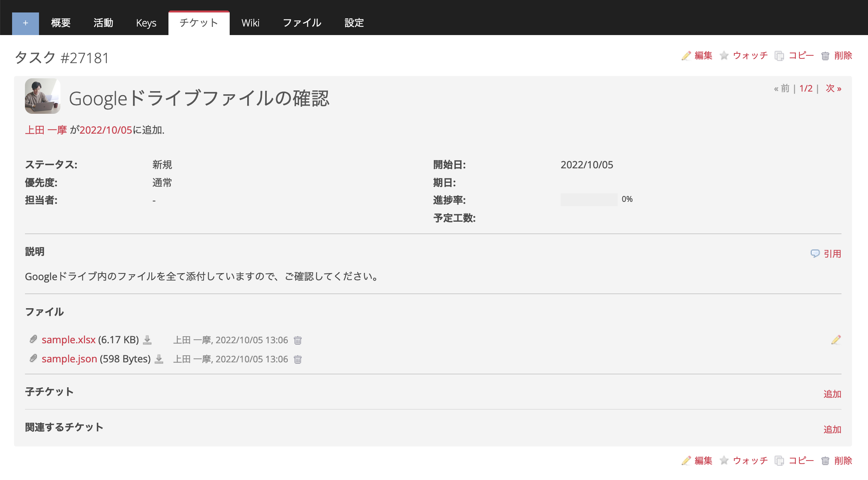Click the top pencil edit icon
This screenshot has width=868, height=480.
coord(686,56)
